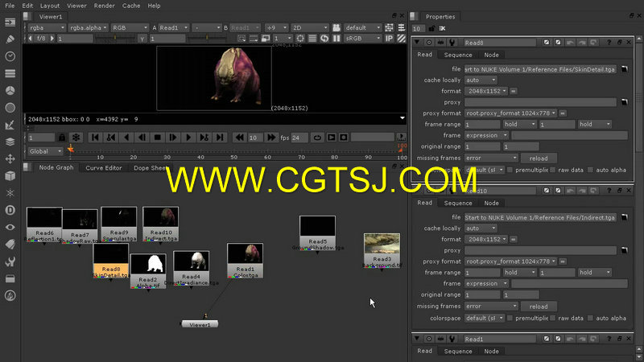
Task: Open the Cache menu
Action: 131,6
